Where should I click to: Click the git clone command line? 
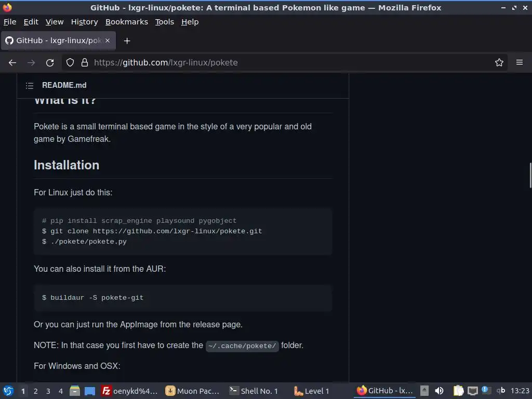click(x=152, y=231)
